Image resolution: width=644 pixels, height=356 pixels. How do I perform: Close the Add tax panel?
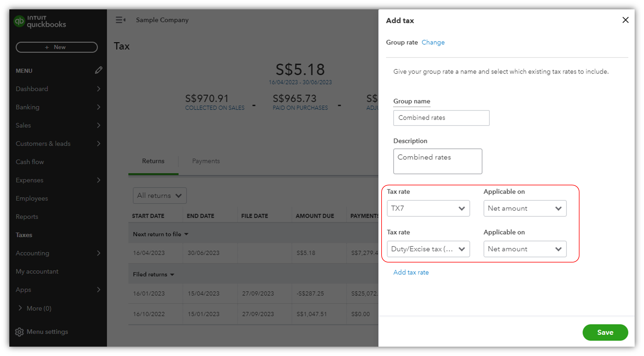click(x=625, y=20)
